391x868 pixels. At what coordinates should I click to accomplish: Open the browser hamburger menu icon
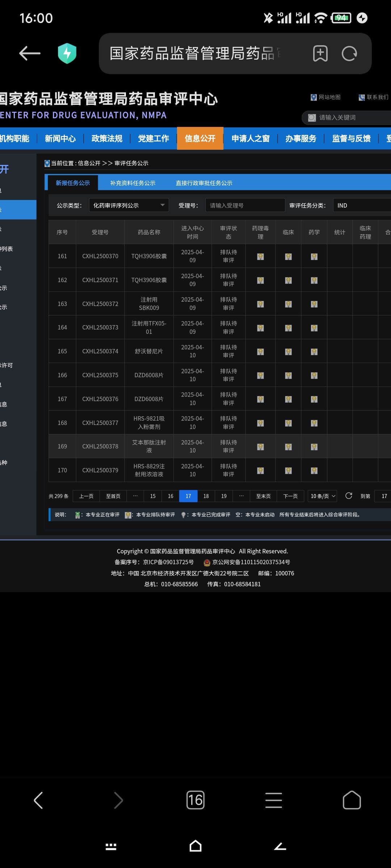coord(274,800)
